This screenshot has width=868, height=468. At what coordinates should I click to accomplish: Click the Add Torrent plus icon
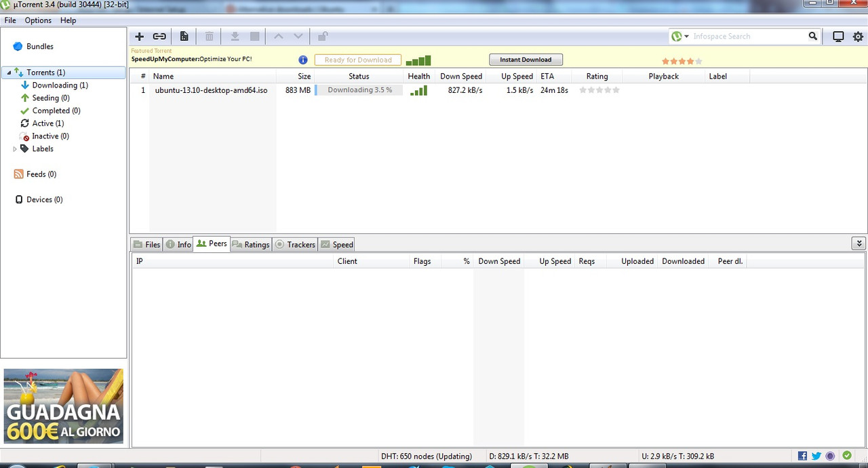click(x=139, y=37)
